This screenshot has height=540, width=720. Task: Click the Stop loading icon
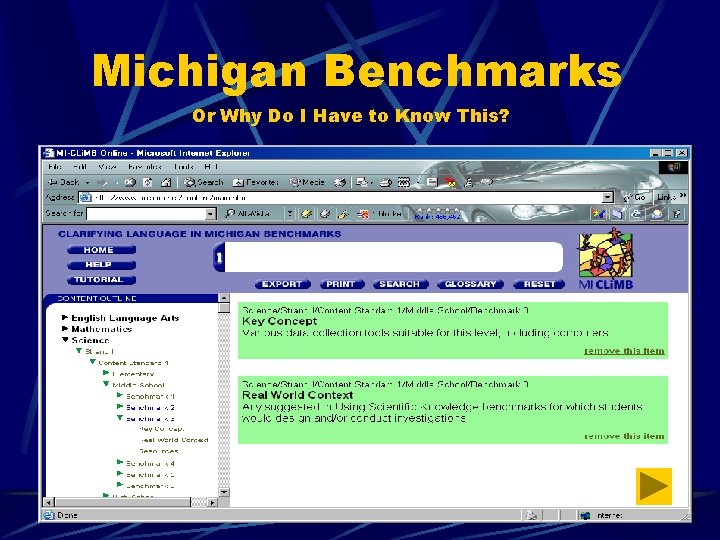(x=130, y=182)
